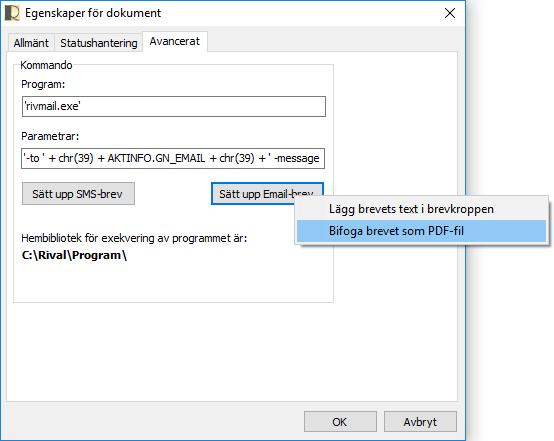554x441 pixels.
Task: Confirm with the OK button
Action: pos(340,422)
